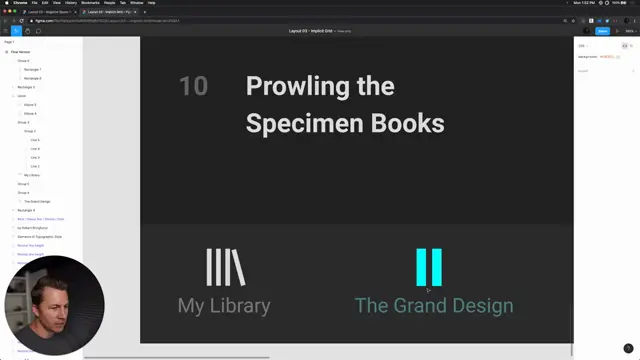Click the cyan Grand Design bars icon
This screenshot has height=360, width=640.
pos(429,267)
